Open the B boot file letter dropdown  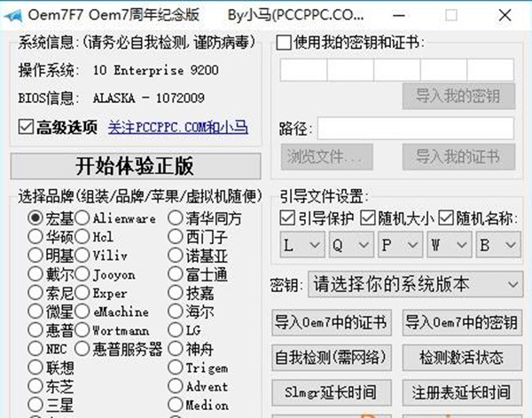[498, 244]
